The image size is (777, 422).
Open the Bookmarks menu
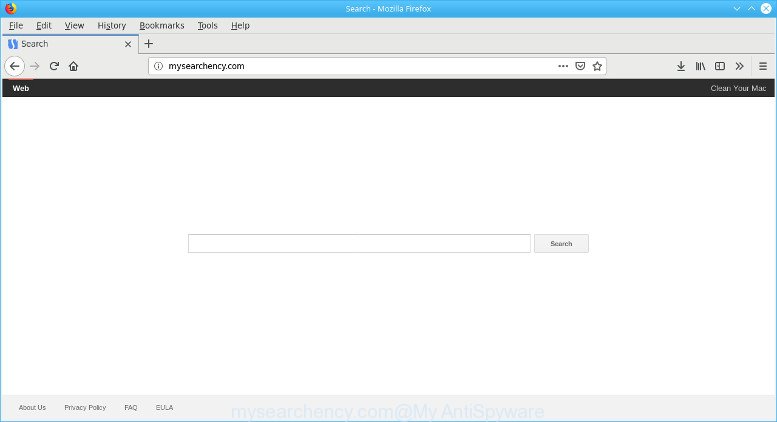(162, 25)
